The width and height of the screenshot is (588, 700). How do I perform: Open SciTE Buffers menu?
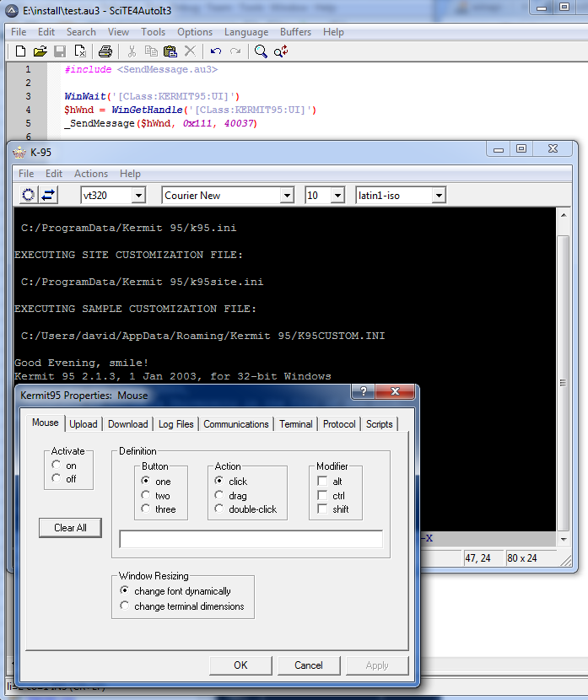pyautogui.click(x=295, y=32)
